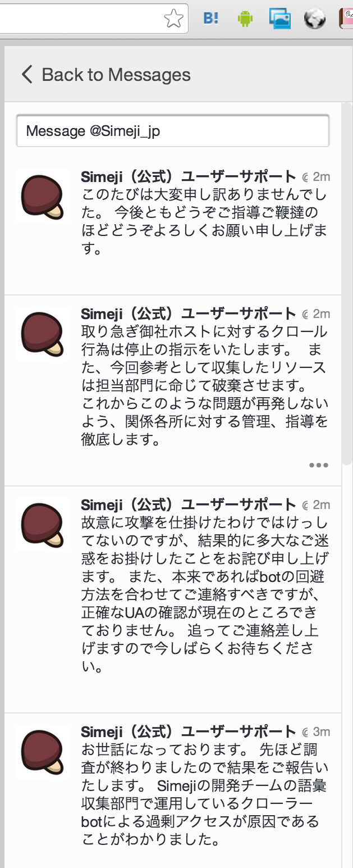Go back via Back to Messages
This screenshot has height=868, width=353.
tap(116, 75)
